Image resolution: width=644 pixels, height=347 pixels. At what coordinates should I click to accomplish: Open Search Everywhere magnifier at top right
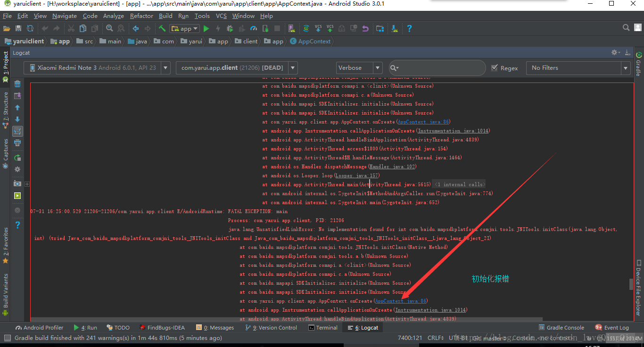(626, 28)
